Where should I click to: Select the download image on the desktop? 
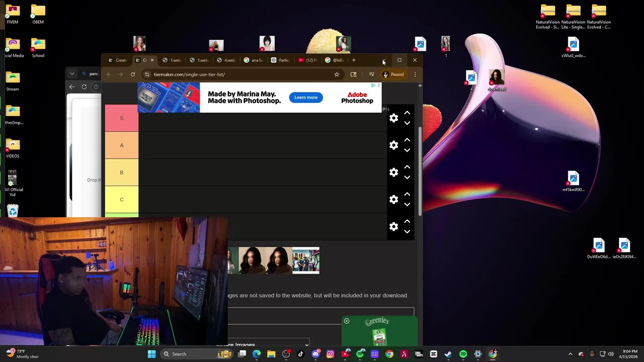click(497, 80)
